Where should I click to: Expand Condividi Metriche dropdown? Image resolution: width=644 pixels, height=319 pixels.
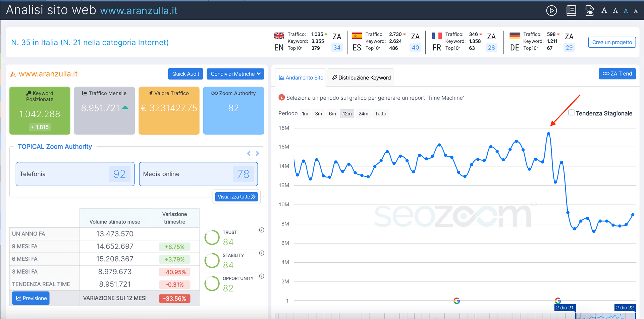coord(235,74)
